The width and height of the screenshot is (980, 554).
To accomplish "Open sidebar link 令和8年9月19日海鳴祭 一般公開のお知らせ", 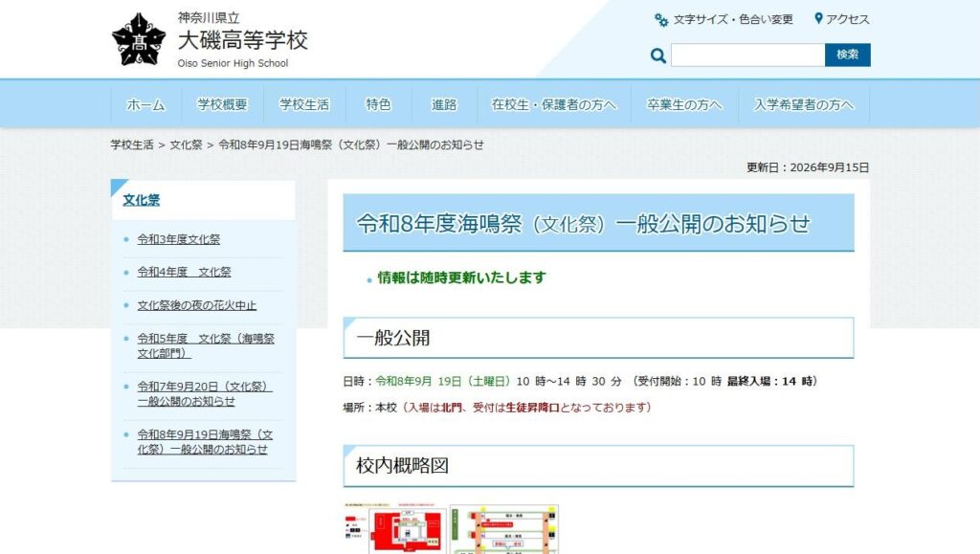I will pos(205,442).
